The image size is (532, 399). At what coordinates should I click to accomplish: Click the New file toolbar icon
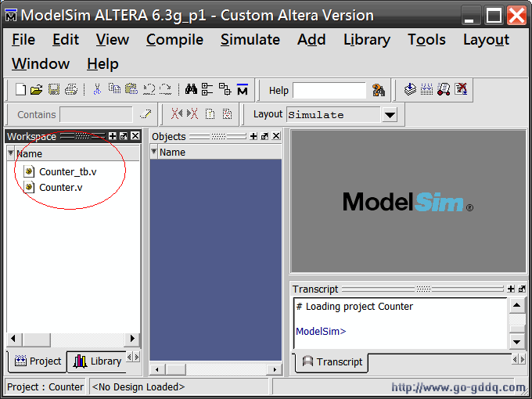pyautogui.click(x=20, y=90)
